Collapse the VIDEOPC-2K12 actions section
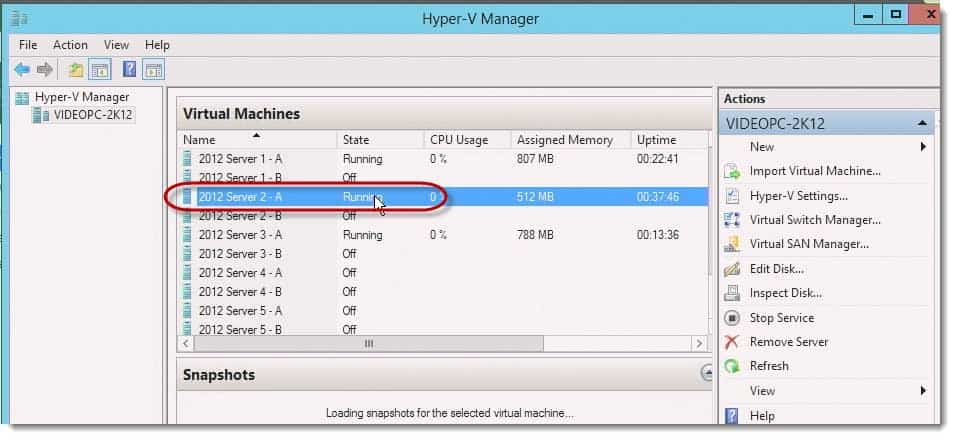The image size is (955, 439). [x=922, y=124]
